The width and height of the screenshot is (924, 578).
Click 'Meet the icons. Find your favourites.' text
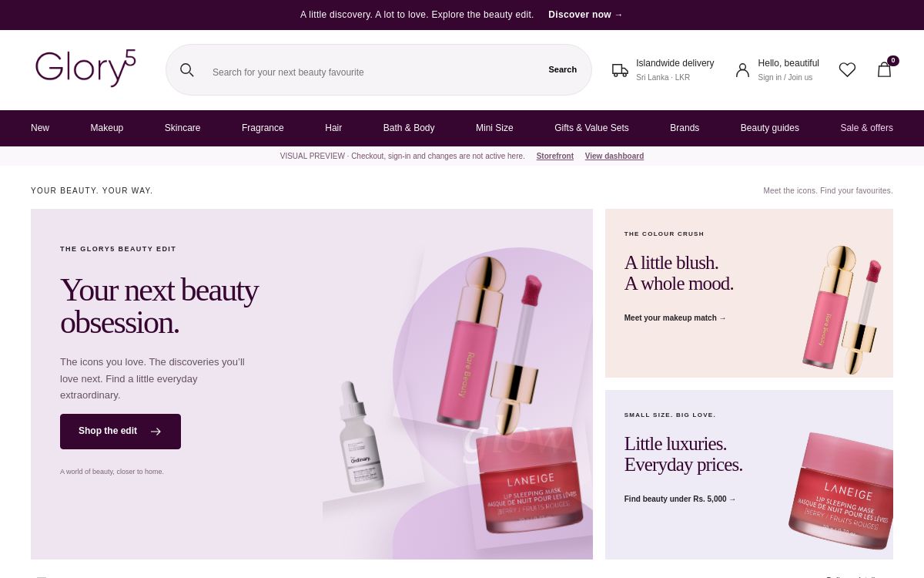[x=828, y=190]
